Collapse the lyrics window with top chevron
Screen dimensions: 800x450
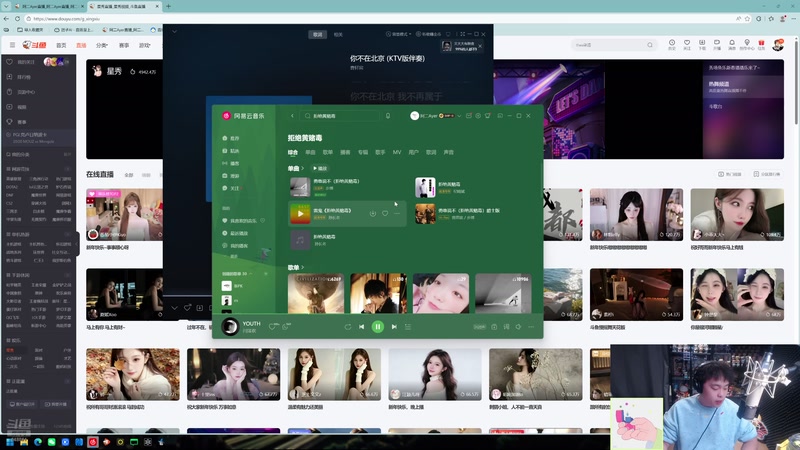coord(174,32)
